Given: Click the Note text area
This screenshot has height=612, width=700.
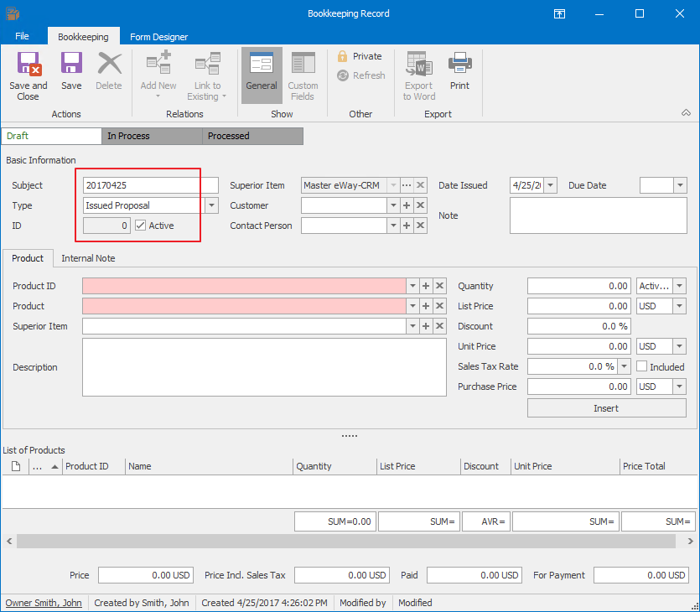Looking at the screenshot, I should (x=599, y=215).
